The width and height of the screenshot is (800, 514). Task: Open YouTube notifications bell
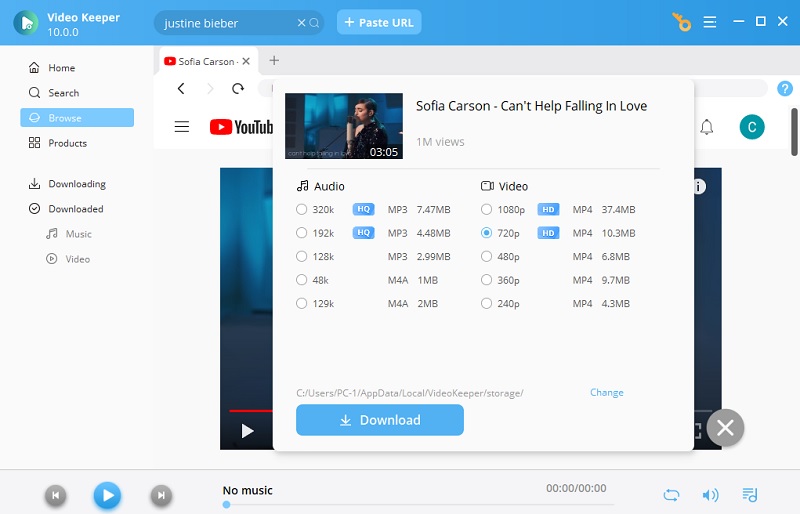pos(707,127)
